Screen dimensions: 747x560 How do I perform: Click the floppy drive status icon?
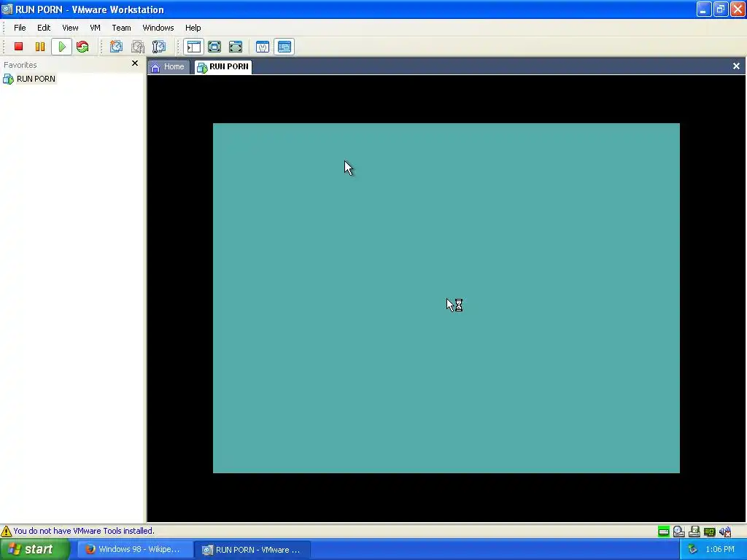click(x=694, y=532)
